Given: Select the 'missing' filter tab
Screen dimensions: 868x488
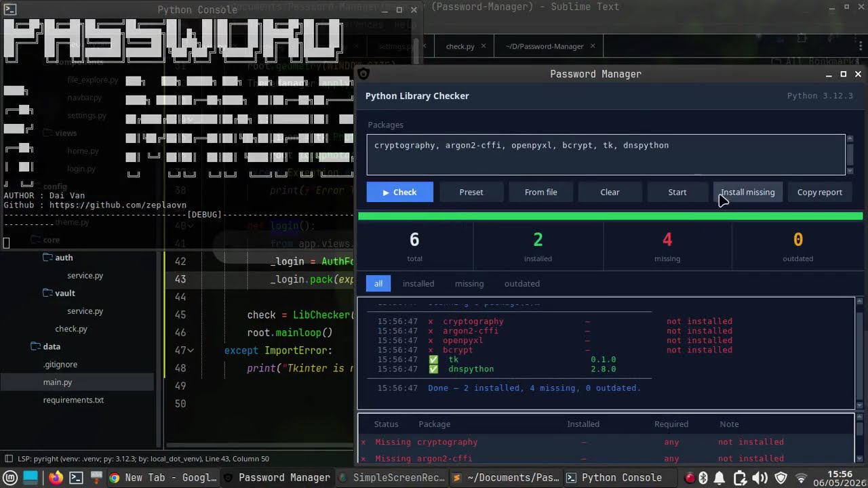Looking at the screenshot, I should point(469,283).
